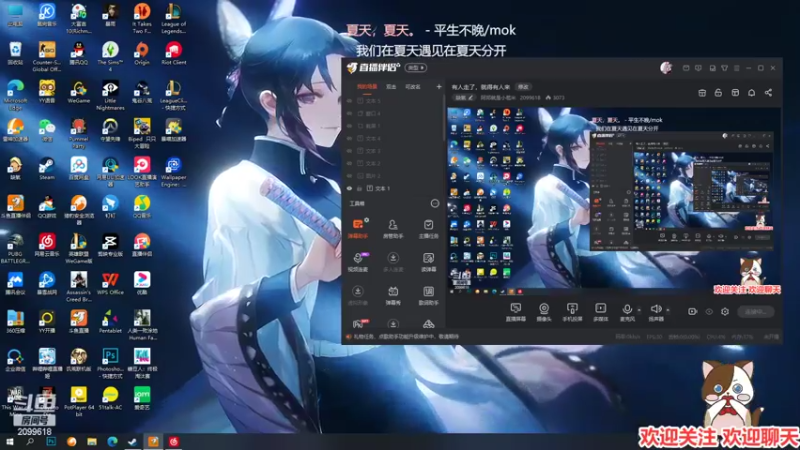
Task: Hide the visible 文本 1 layer
Action: pos(349,188)
